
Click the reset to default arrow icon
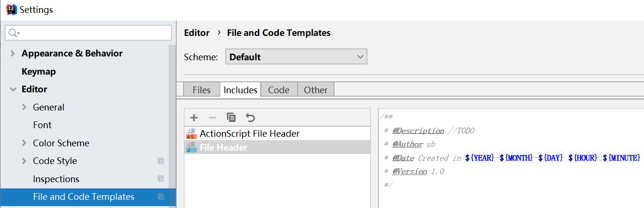pyautogui.click(x=250, y=118)
